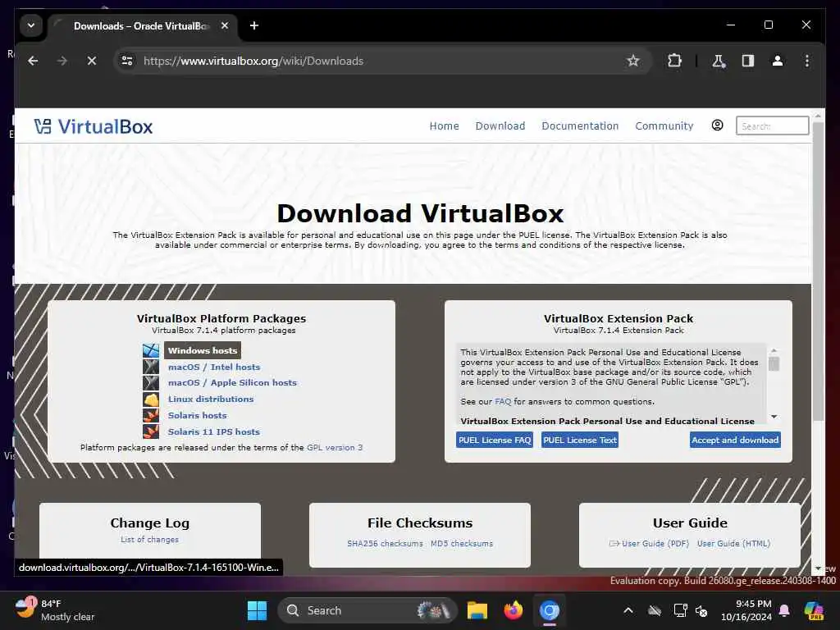The image size is (840, 630).
Task: Click the Solaris 11 IPS hosts link
Action: pyautogui.click(x=214, y=431)
